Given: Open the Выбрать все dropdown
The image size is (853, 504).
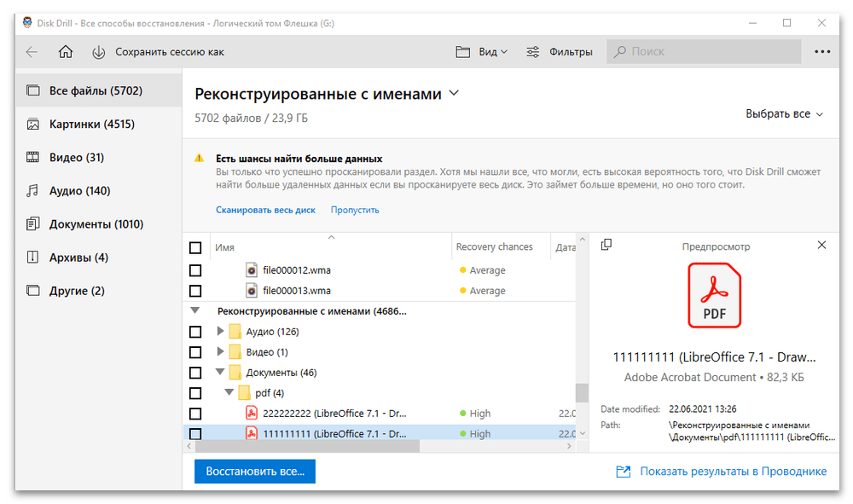Looking at the screenshot, I should [x=784, y=113].
